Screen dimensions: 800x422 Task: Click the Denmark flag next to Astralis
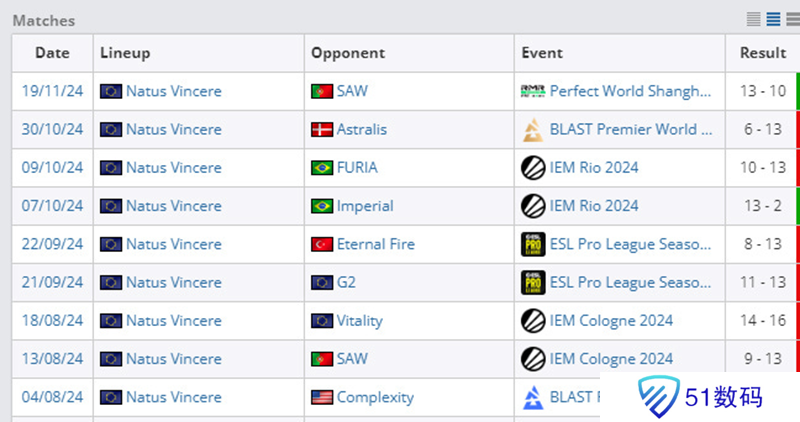coord(322,129)
